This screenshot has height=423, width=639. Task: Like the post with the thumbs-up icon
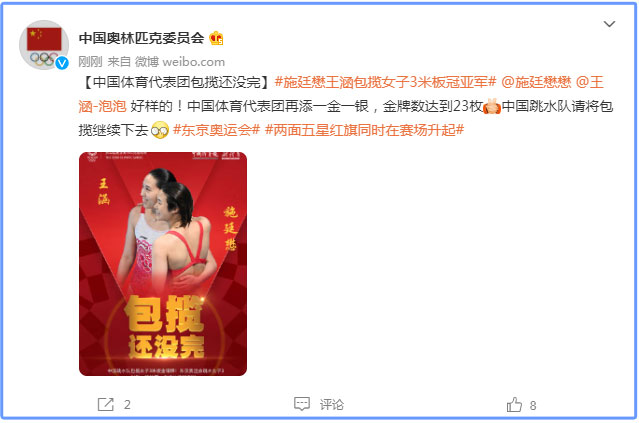coord(514,405)
